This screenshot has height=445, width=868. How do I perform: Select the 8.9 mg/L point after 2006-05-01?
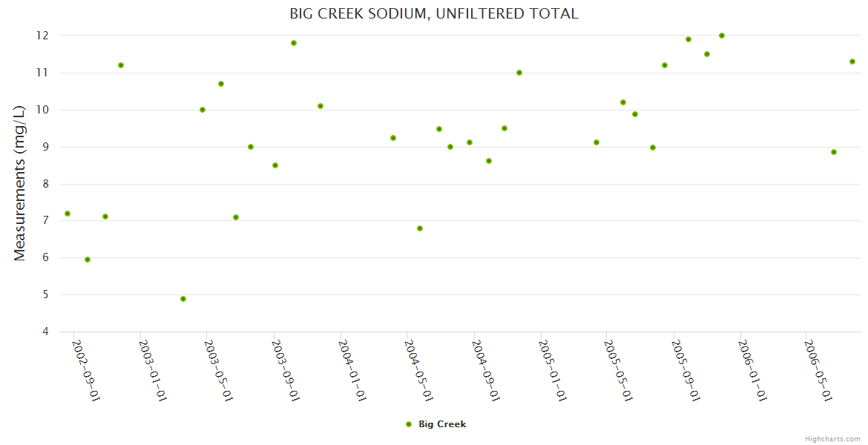point(834,152)
